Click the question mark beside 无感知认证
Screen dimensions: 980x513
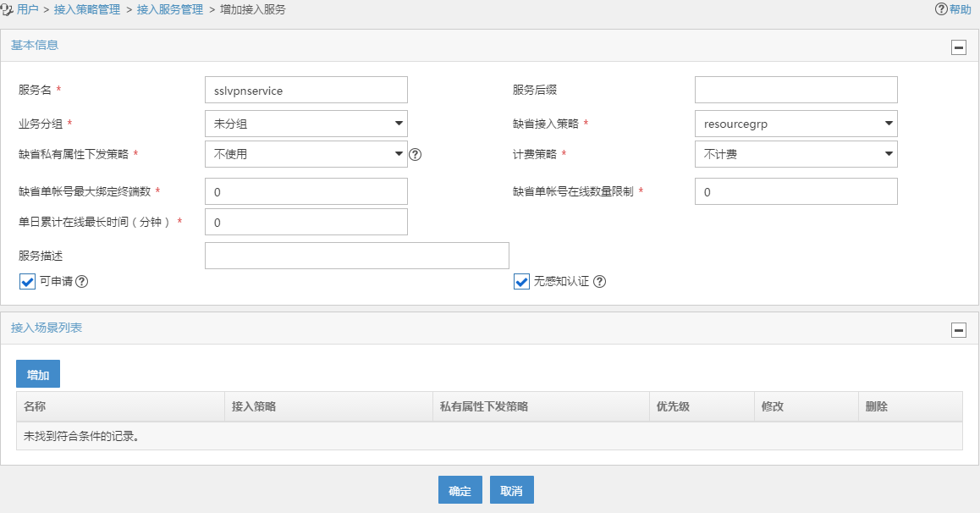point(599,282)
